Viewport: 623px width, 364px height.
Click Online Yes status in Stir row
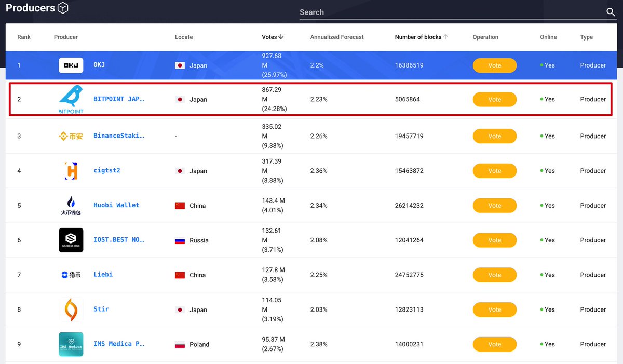[x=547, y=309]
